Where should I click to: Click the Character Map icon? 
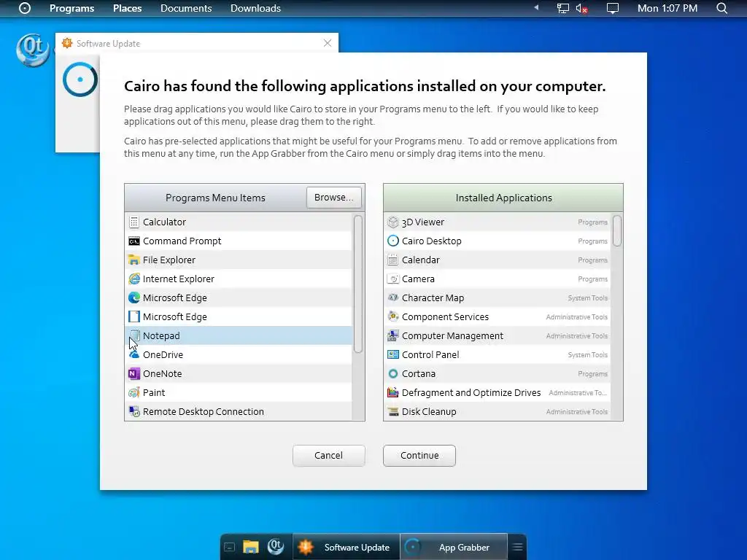[392, 297]
